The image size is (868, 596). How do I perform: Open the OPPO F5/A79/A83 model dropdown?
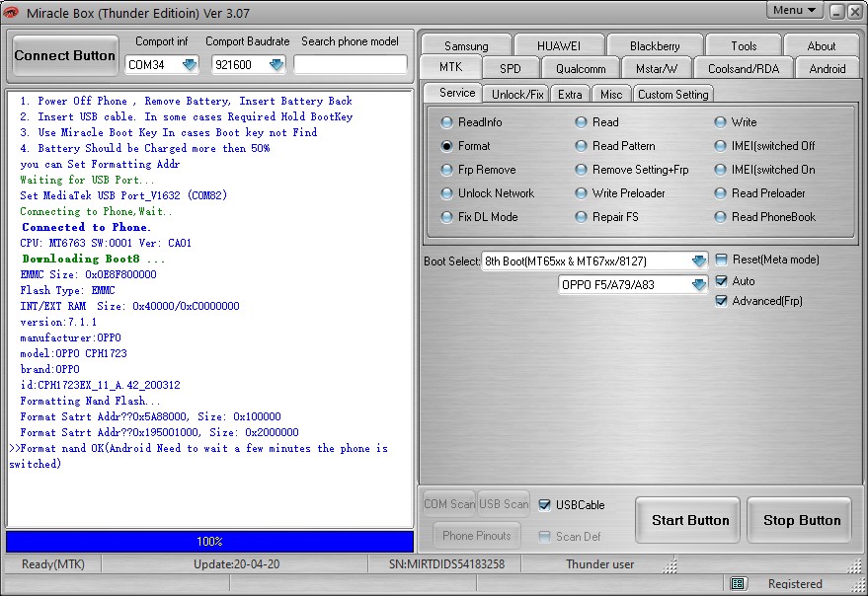(x=698, y=284)
